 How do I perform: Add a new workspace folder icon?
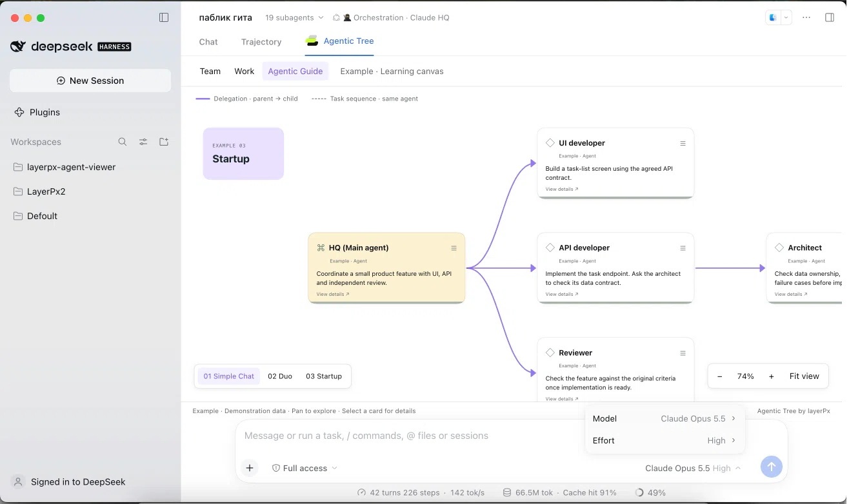tap(164, 142)
